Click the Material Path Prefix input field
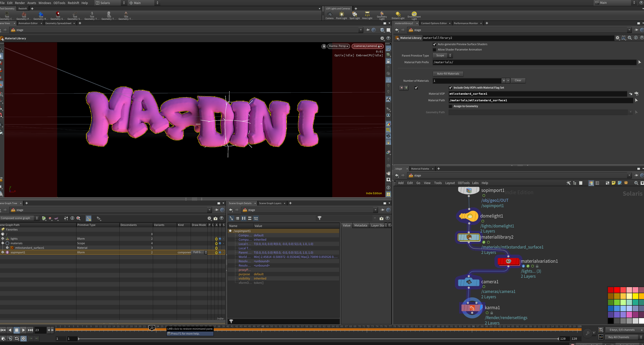644x345 pixels. tap(534, 62)
